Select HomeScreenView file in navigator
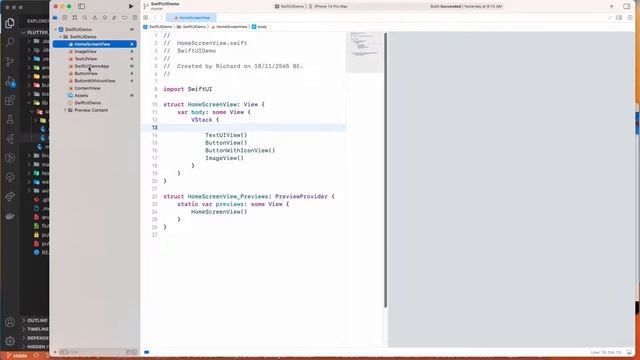640x360 pixels. [x=95, y=44]
